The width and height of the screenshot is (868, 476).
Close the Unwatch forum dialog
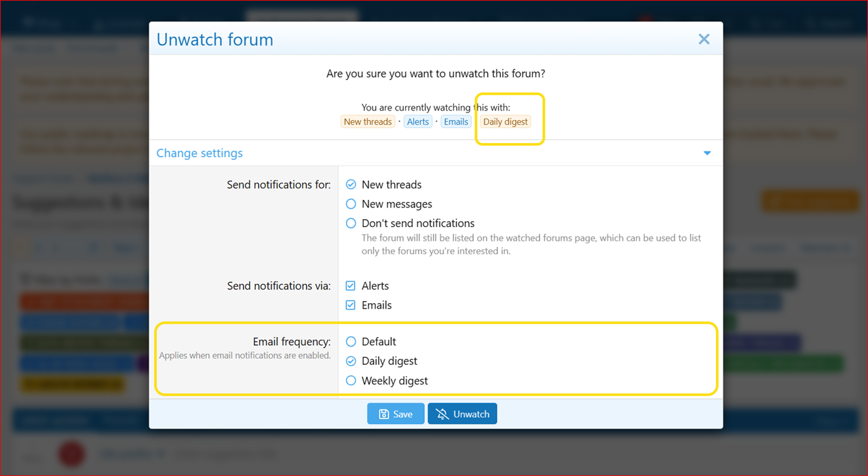704,39
